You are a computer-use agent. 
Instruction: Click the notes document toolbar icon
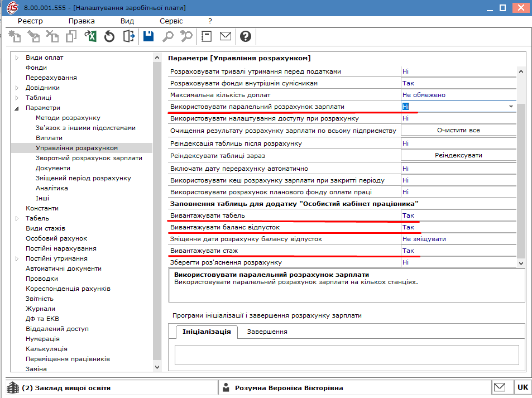tap(207, 36)
